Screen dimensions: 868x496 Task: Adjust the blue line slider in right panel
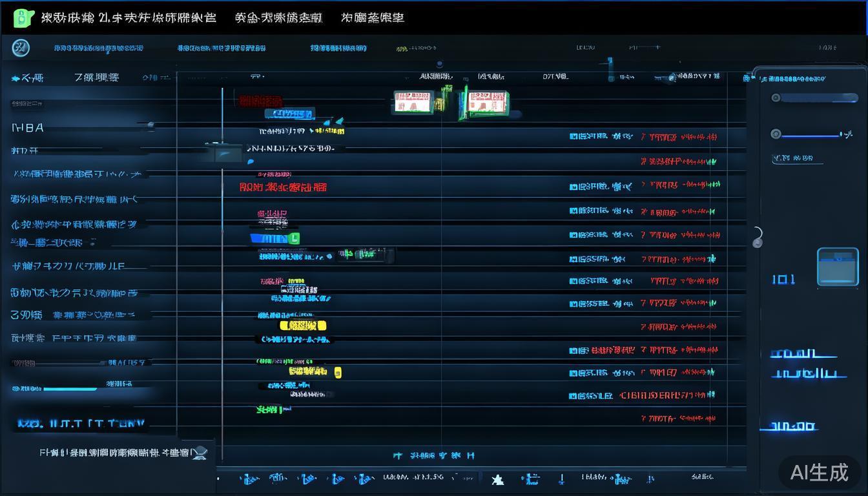[811, 134]
